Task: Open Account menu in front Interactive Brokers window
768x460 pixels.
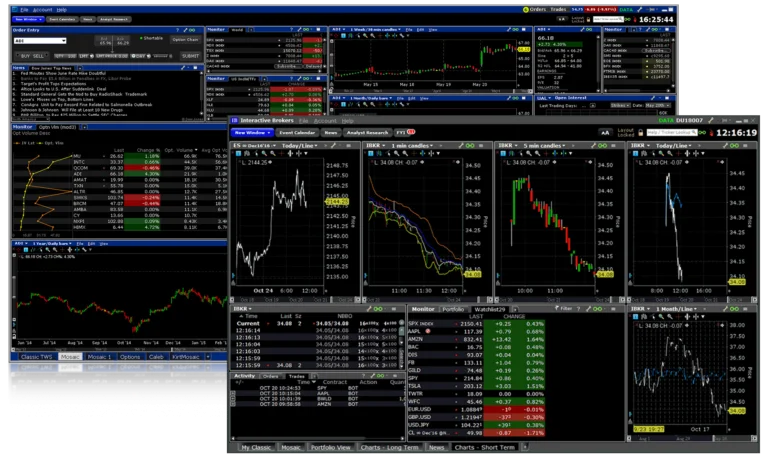Action: point(325,121)
